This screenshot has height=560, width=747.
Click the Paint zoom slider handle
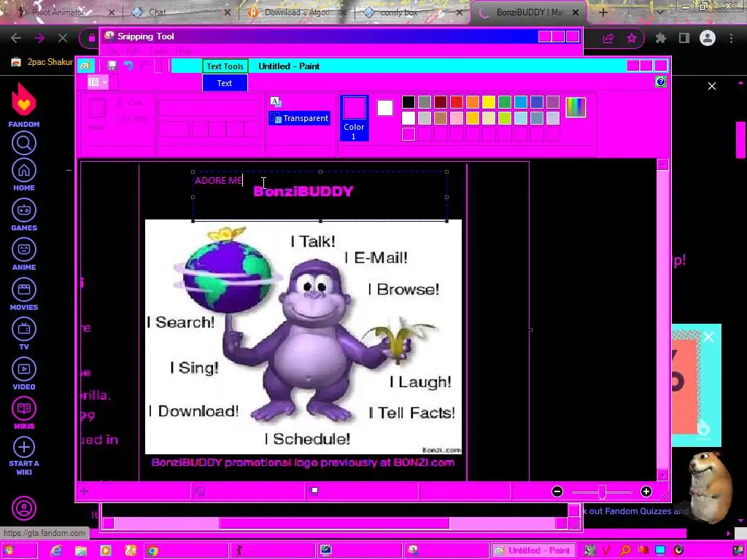pyautogui.click(x=603, y=492)
